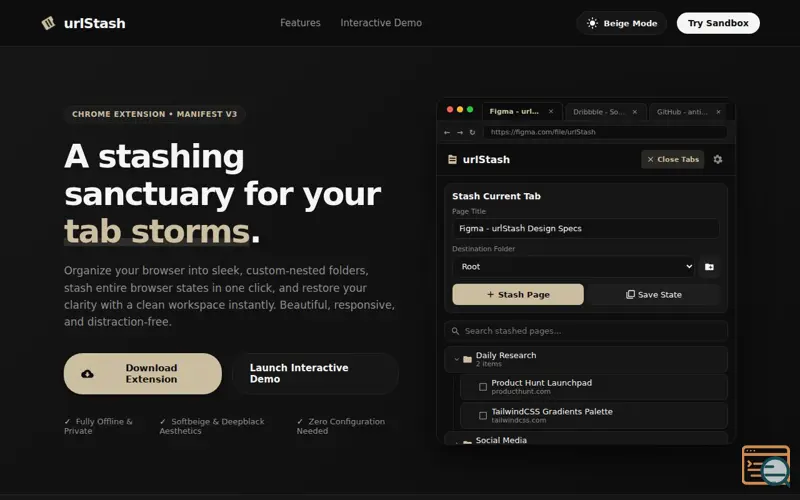Image resolution: width=800 pixels, height=500 pixels.
Task: Click the Daily Research folder icon
Action: [467, 360]
